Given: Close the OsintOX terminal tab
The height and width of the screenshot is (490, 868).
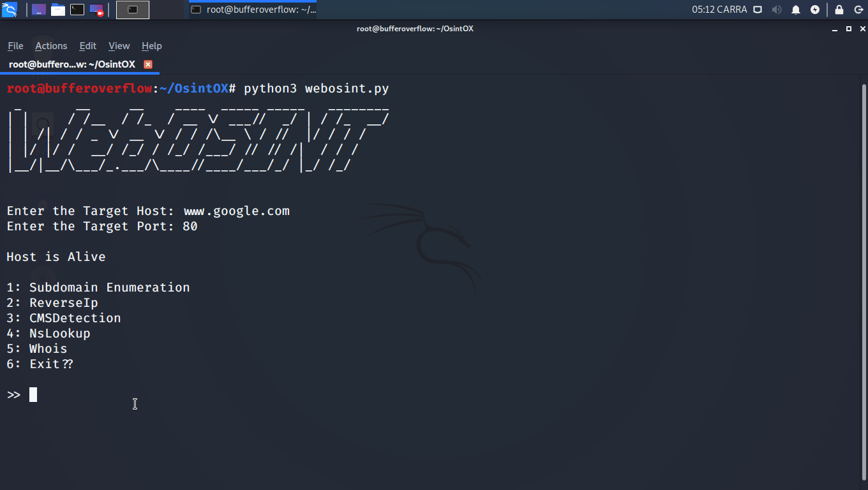Looking at the screenshot, I should (x=148, y=64).
